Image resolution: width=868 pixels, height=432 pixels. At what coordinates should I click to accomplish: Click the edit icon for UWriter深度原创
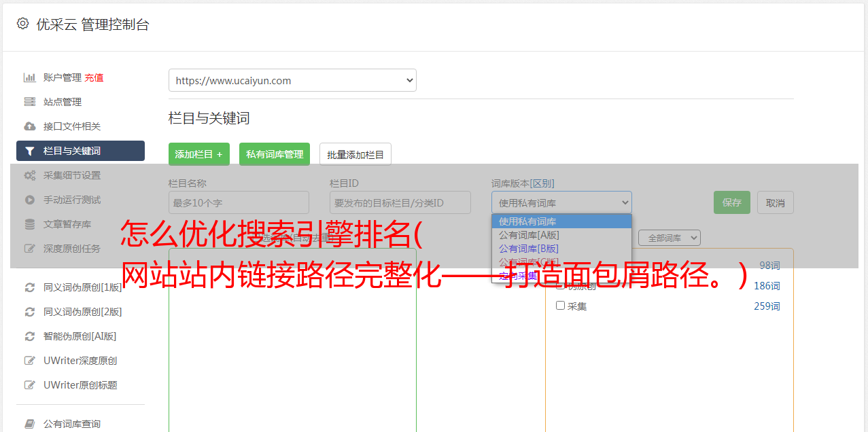point(30,361)
